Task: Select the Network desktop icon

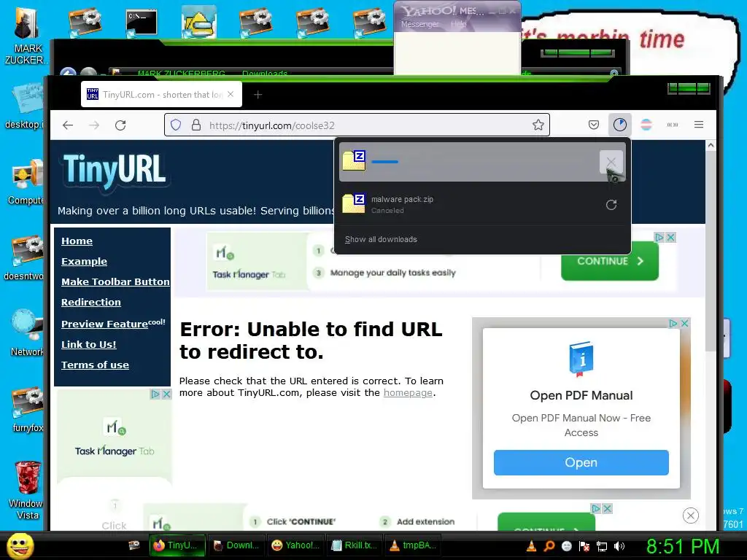Action: click(x=27, y=333)
